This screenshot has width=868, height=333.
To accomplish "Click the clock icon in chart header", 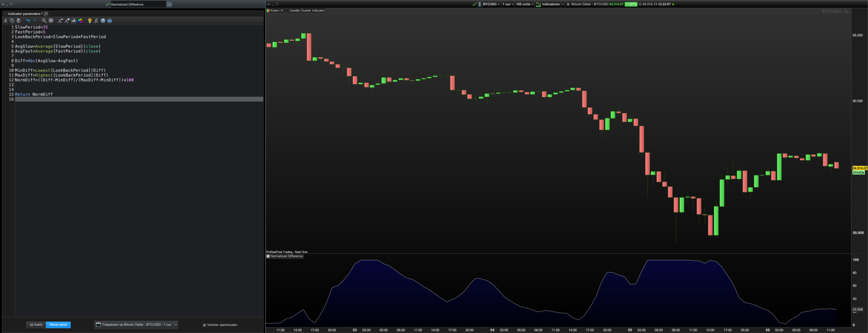I will [x=640, y=4].
